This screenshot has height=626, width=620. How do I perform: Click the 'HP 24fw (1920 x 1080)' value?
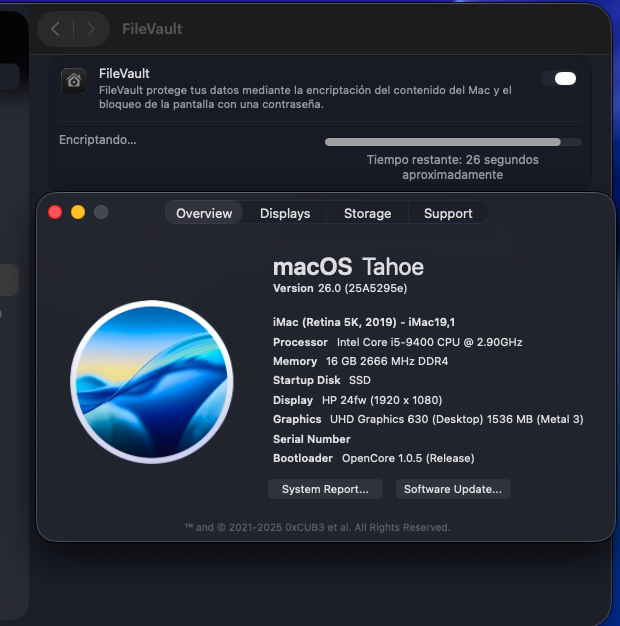[x=382, y=400]
